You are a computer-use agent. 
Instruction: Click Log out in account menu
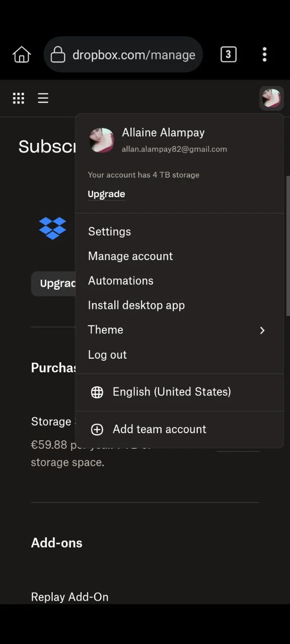click(x=107, y=355)
